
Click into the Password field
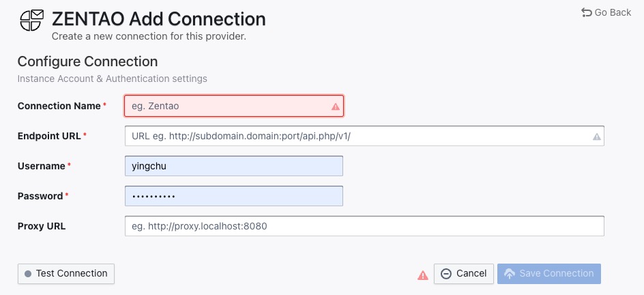(x=233, y=196)
